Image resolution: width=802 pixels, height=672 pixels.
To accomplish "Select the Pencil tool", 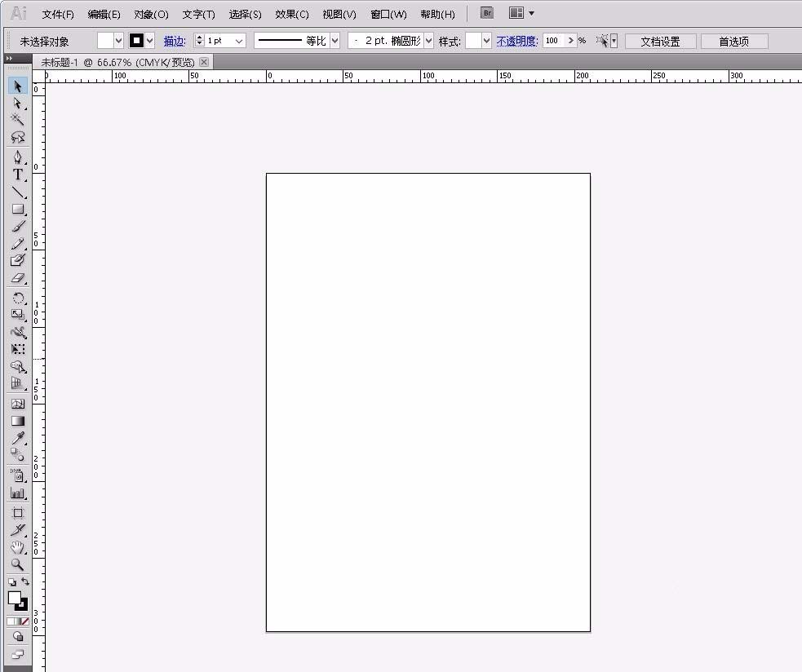I will [x=18, y=243].
